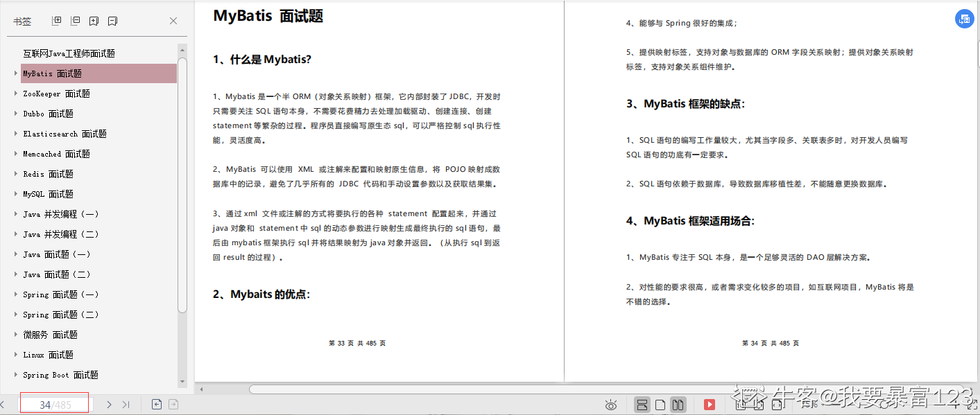Image resolution: width=980 pixels, height=415 pixels.
Task: Click the heading 1、什么是 Mybatis?
Action: [x=262, y=60]
